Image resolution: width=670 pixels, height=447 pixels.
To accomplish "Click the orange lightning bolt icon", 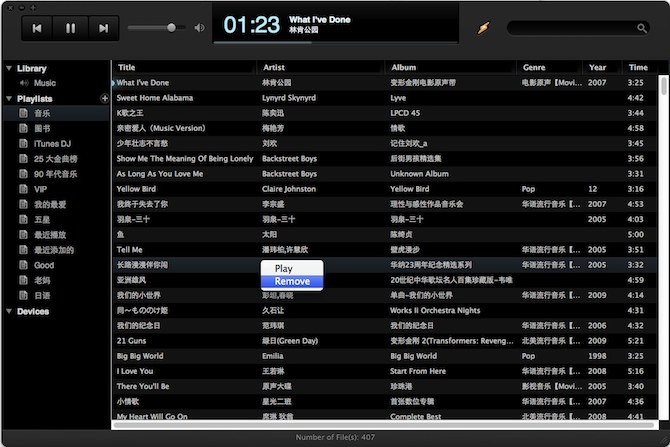I will point(483,28).
